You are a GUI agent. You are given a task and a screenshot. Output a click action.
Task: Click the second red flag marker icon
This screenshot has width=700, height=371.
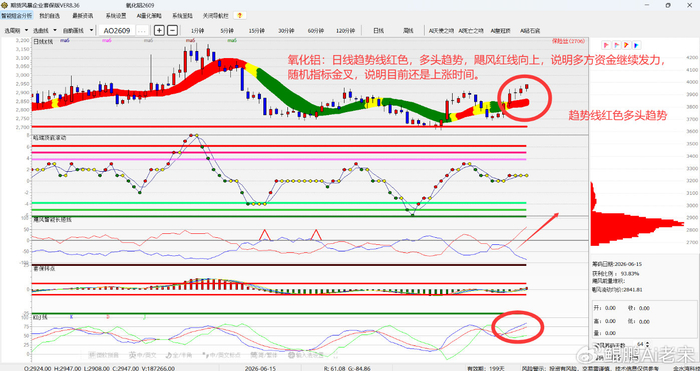tap(616, 45)
